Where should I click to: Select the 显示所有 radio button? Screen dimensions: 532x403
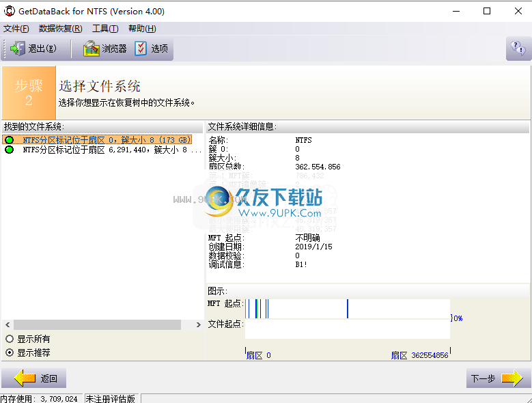(10, 339)
